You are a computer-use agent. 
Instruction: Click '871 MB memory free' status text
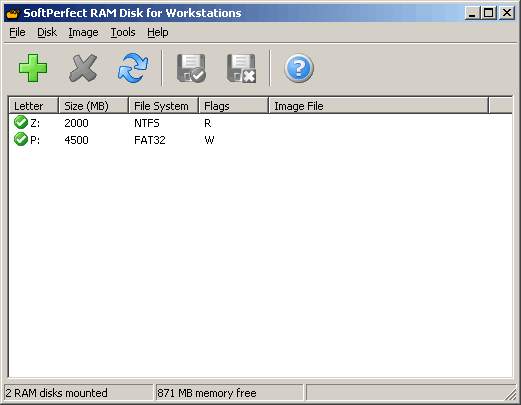click(207, 393)
